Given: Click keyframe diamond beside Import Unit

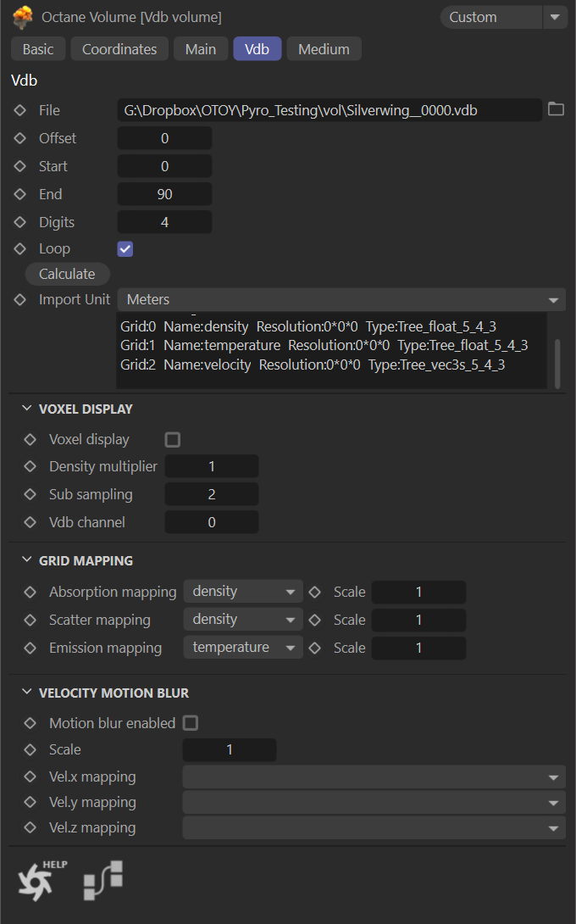Looking at the screenshot, I should (20, 299).
